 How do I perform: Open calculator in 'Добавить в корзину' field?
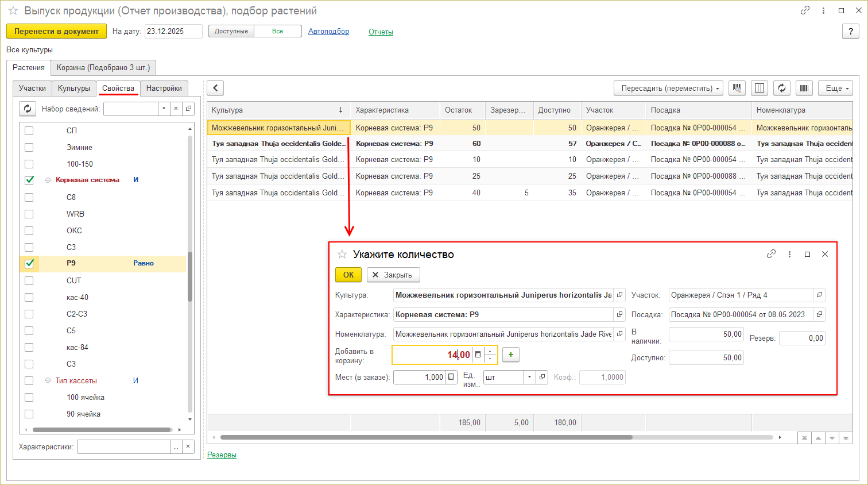click(x=478, y=355)
